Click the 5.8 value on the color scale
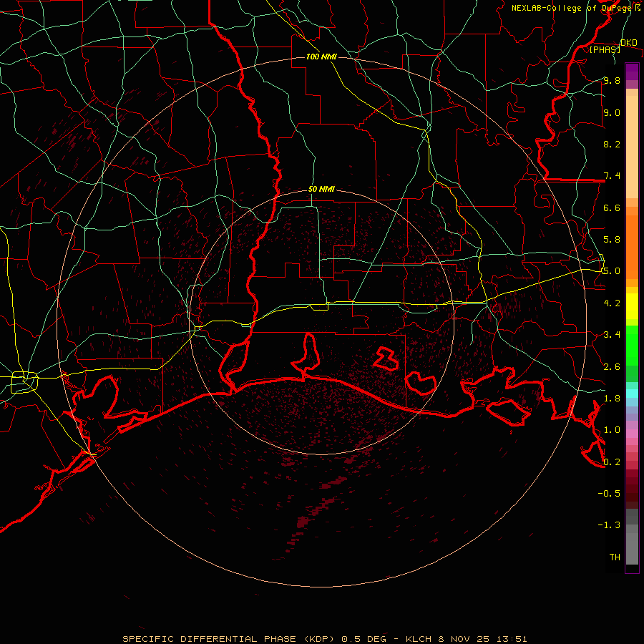 [612, 240]
